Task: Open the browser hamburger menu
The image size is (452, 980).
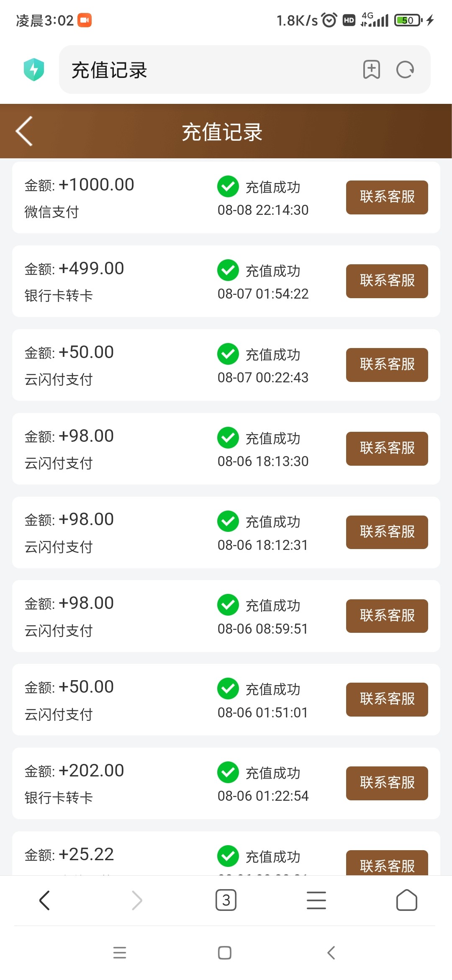Action: 316,900
